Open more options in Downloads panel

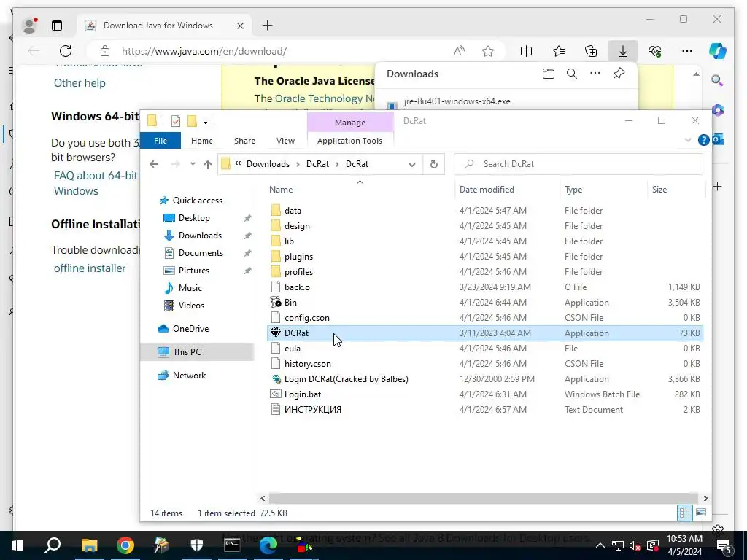point(595,74)
